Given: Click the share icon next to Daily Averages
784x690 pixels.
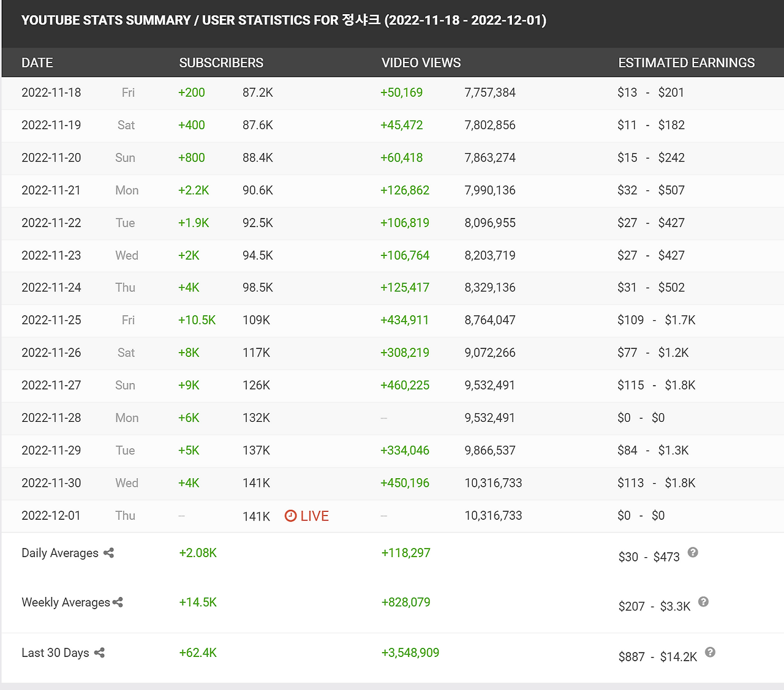Looking at the screenshot, I should [x=108, y=553].
